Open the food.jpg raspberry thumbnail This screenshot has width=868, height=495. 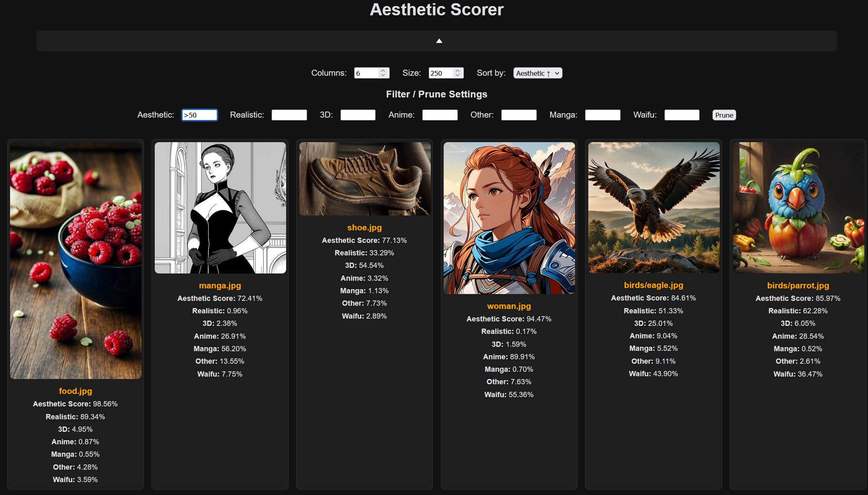[x=76, y=260]
